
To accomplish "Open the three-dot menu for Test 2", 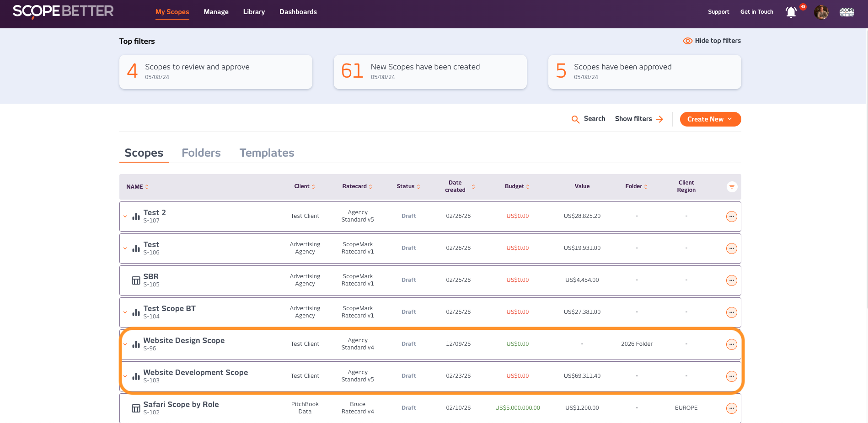I will pos(731,217).
